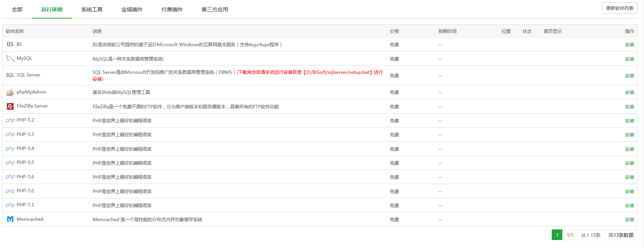Click the 著名Web端MySQL管理工具 description

(121, 92)
